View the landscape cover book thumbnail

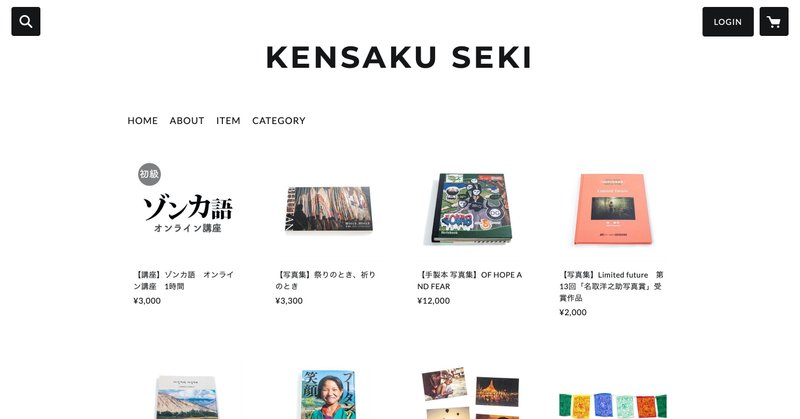pos(186,397)
